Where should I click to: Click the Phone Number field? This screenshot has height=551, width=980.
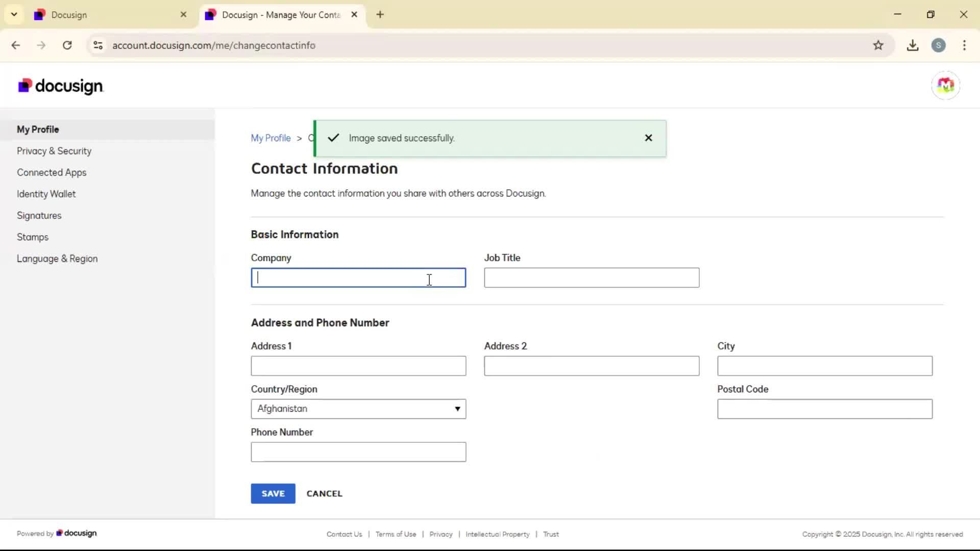[358, 452]
